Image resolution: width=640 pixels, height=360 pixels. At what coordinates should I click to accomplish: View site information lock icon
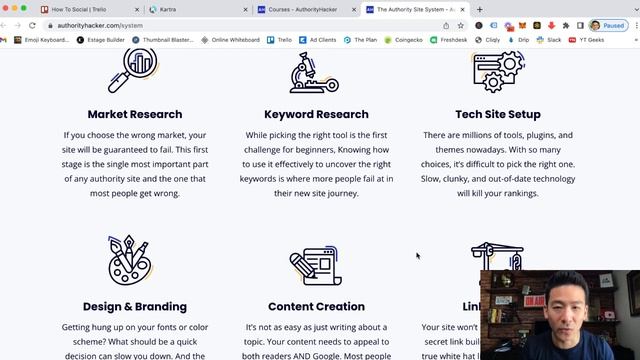[x=50, y=25]
